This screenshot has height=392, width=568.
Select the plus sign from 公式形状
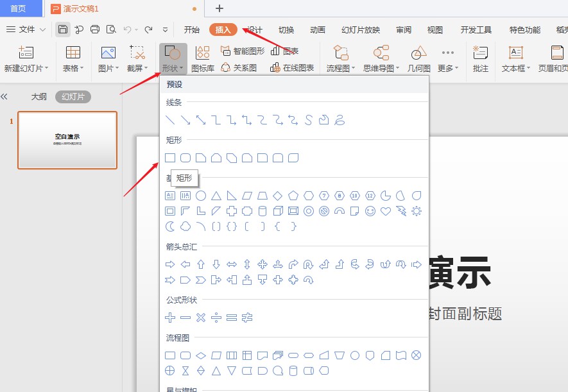coord(169,317)
